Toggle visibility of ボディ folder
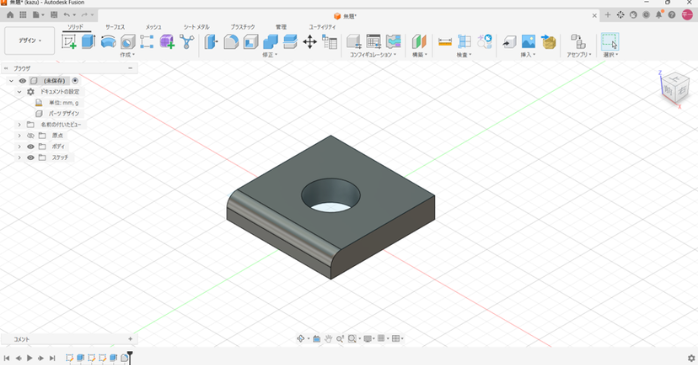Screen dimensions: 698x365 (x=31, y=146)
